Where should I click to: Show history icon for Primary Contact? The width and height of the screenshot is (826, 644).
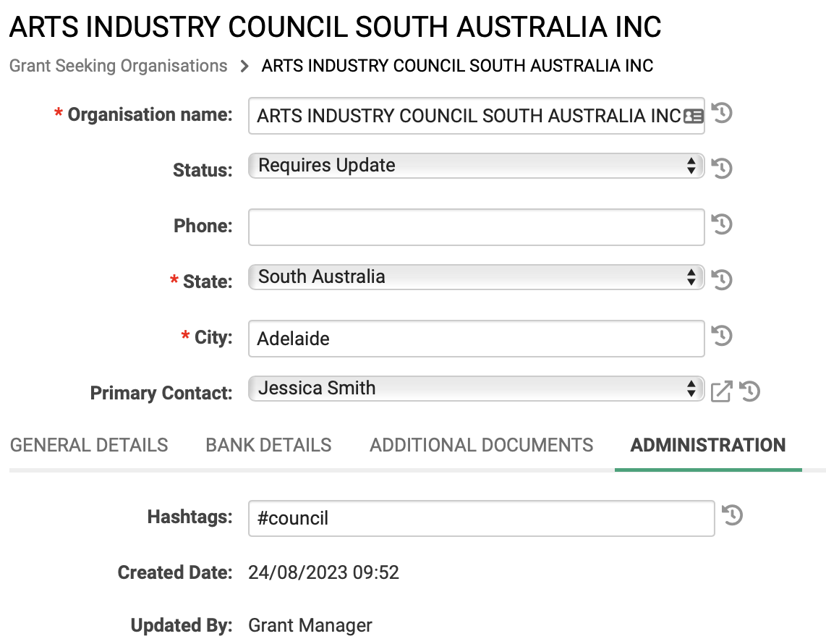pos(749,391)
